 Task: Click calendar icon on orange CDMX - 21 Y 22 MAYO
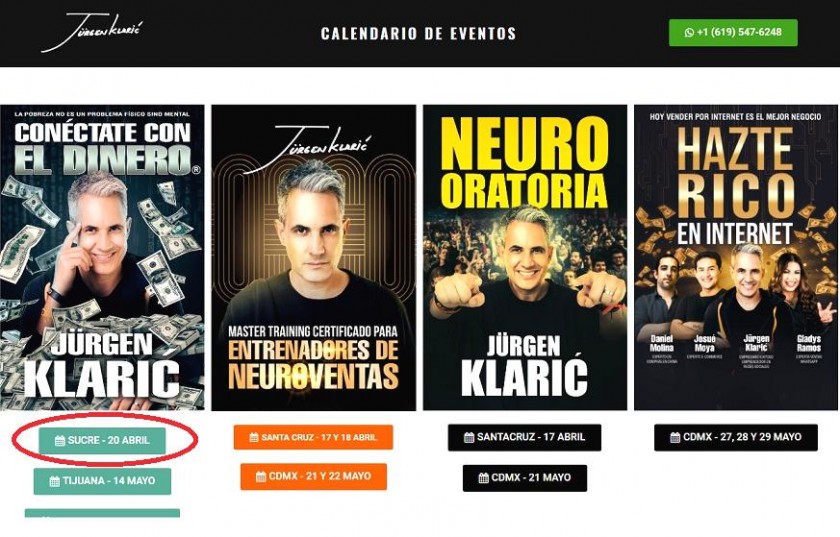point(261,476)
